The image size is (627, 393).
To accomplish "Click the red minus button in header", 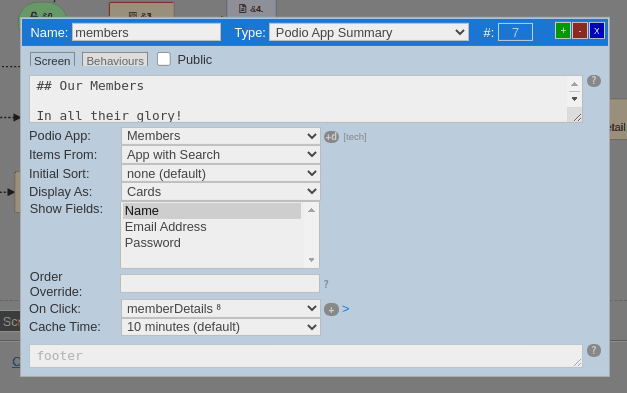I will click(579, 31).
